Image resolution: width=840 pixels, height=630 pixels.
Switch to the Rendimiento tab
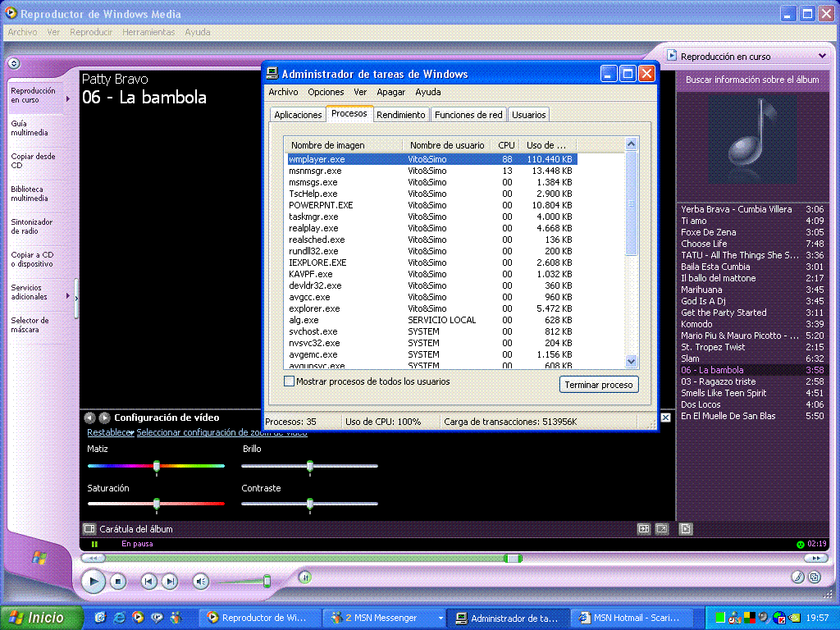coord(400,115)
